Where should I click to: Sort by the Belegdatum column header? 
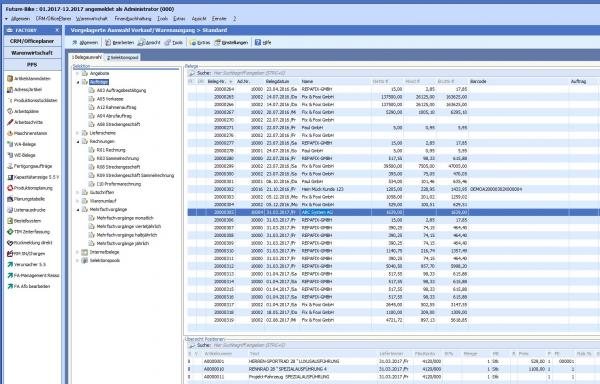pyautogui.click(x=282, y=81)
